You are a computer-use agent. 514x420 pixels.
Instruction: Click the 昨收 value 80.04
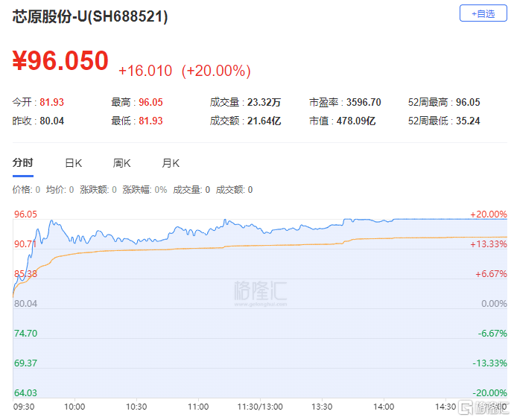point(52,121)
